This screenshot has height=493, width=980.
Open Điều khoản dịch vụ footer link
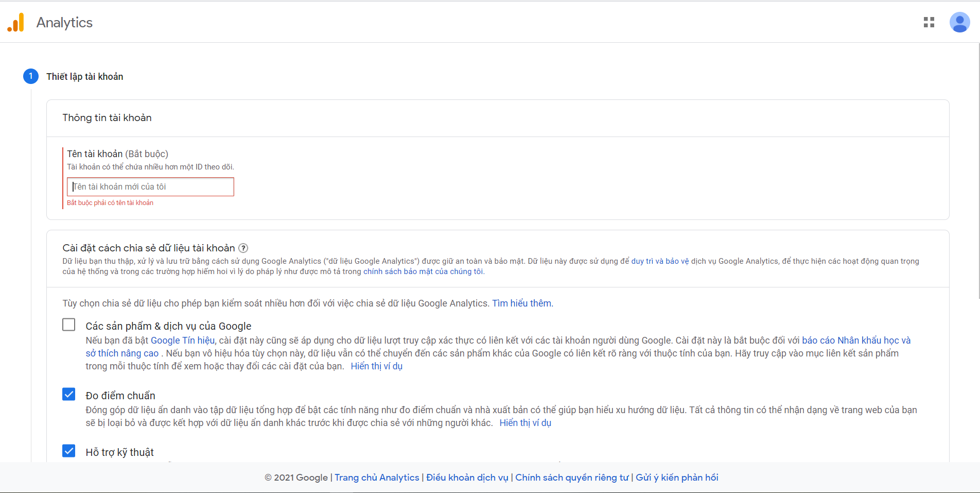[467, 478]
